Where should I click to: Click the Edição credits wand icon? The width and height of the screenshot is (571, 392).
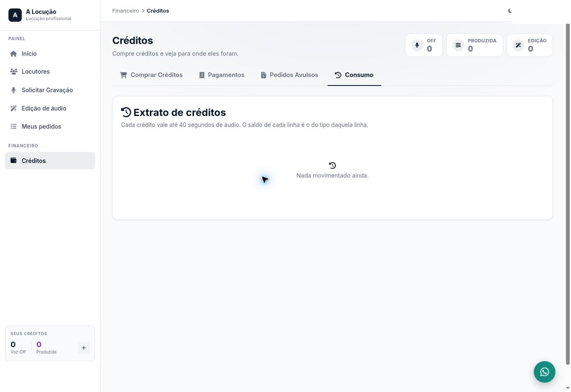(518, 45)
